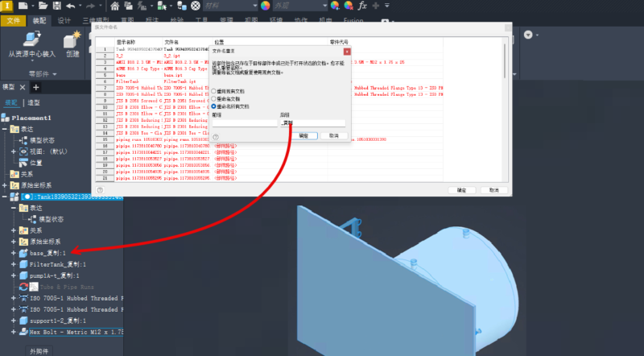The width and height of the screenshot is (644, 356).
Task: Expand the support1-2_复制:1 node
Action: (14, 321)
